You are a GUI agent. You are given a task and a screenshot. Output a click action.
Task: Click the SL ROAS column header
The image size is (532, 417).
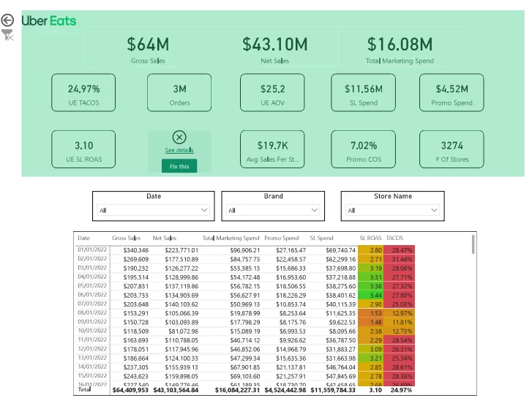[x=370, y=238]
